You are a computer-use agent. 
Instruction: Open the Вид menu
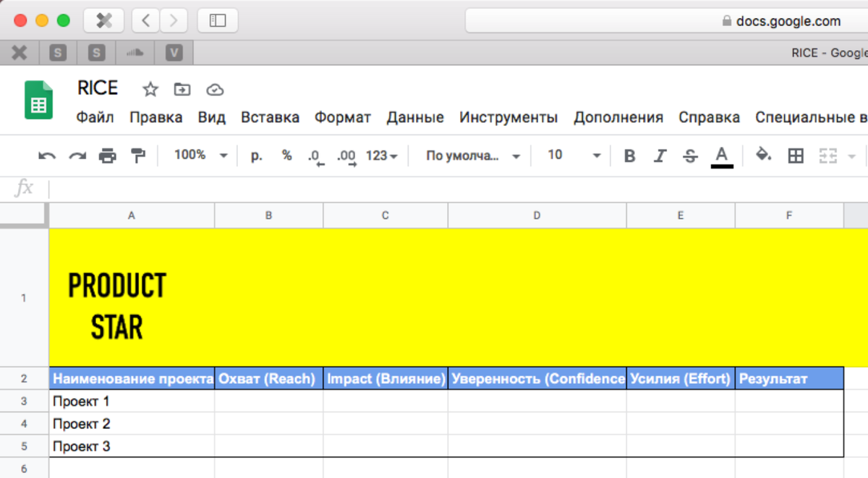click(x=212, y=117)
